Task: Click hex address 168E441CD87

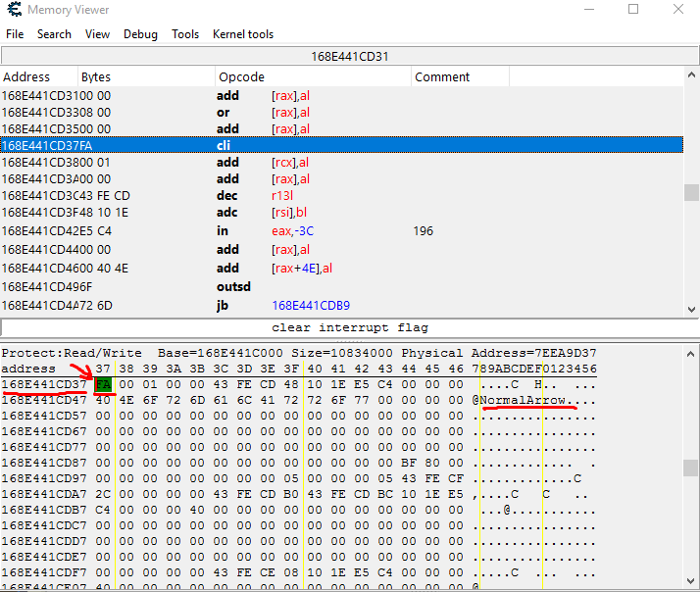Action: point(44,463)
